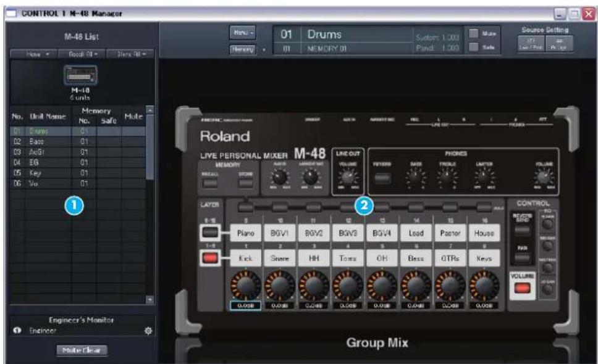Toggle the Reverb Send control button
Viewport: 598px width, 364px height.
[x=522, y=230]
